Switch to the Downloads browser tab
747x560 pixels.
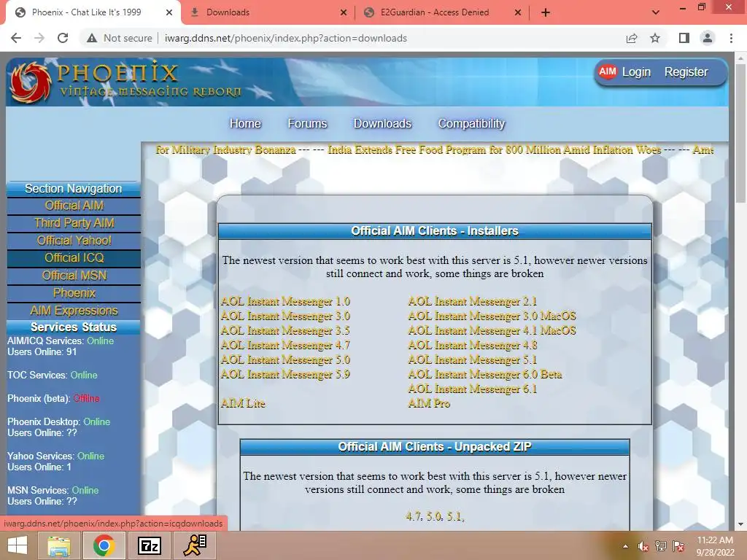267,12
